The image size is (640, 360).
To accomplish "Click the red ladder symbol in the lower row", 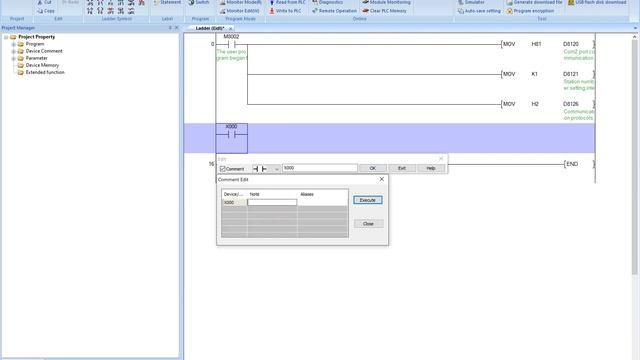I will click(111, 11).
